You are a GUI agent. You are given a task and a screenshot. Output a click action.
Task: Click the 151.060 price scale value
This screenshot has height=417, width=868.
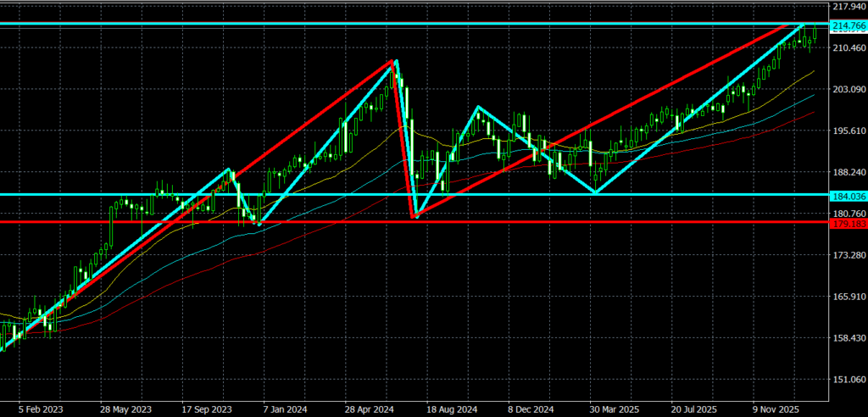pos(848,380)
